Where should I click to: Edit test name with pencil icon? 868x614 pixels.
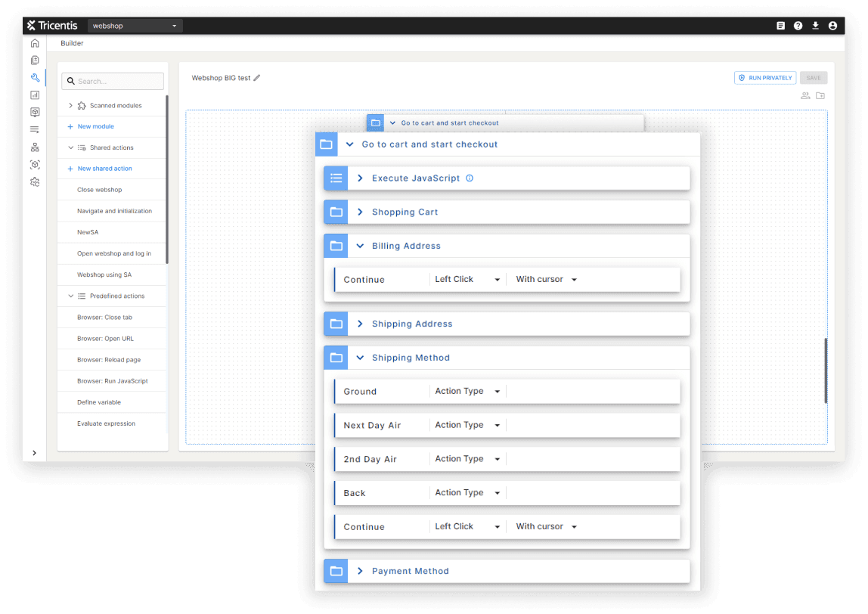click(x=257, y=78)
